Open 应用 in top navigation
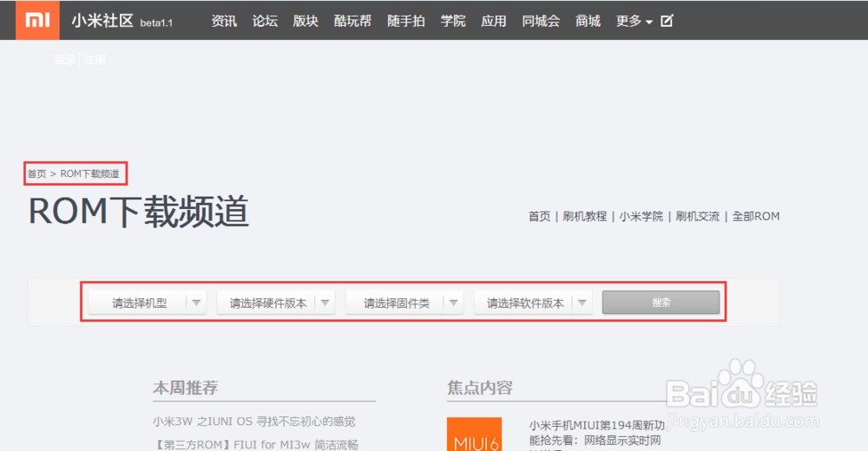 494,21
